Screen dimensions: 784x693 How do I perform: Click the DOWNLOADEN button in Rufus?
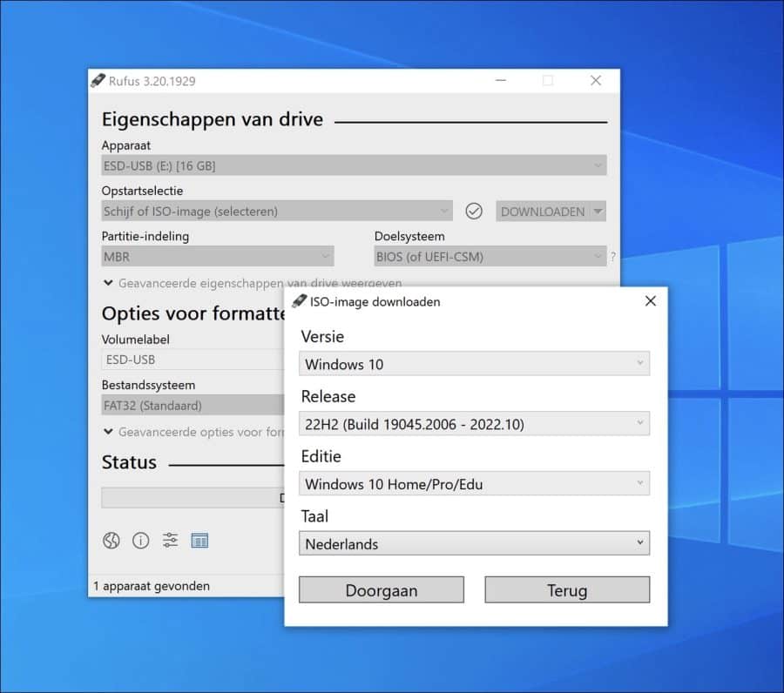(x=543, y=212)
